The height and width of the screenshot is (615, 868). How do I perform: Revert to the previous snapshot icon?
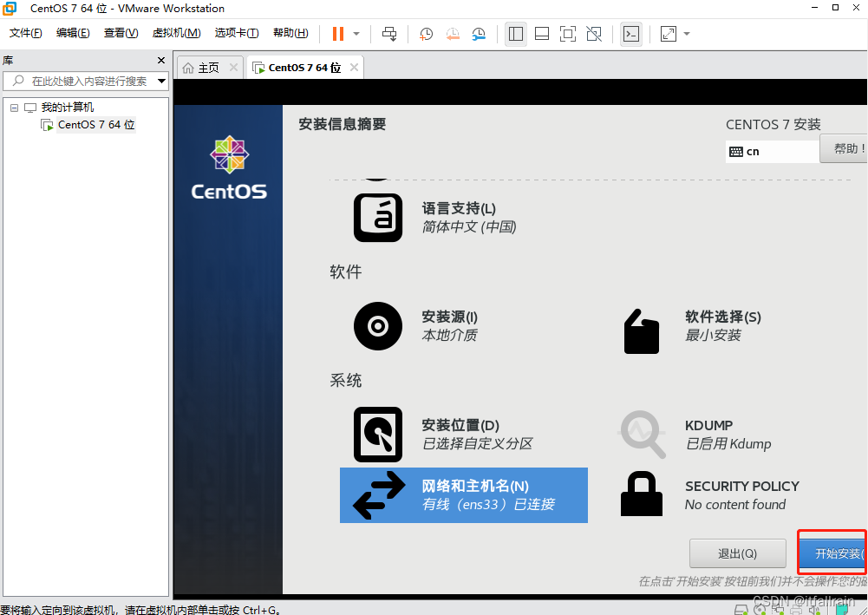[453, 34]
